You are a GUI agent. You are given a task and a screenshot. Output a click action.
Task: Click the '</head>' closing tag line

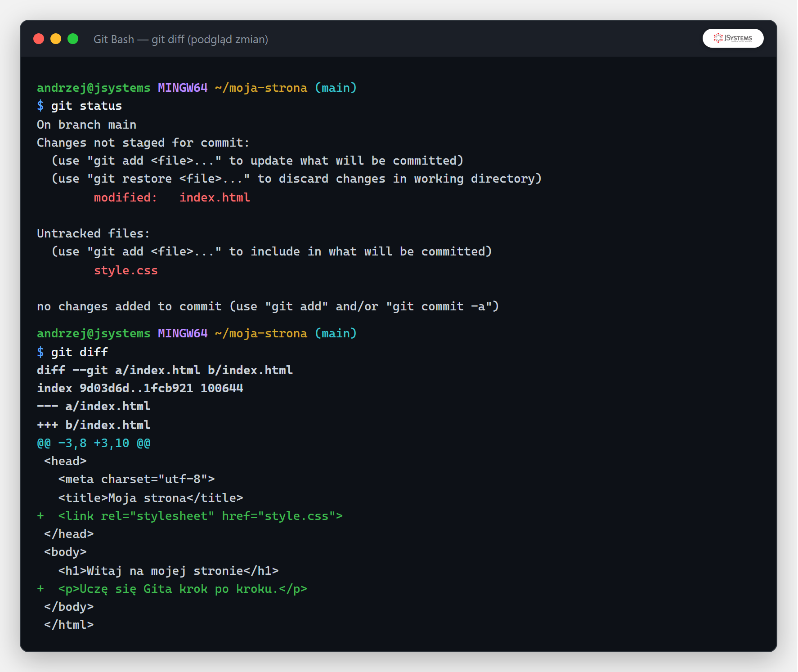(69, 534)
